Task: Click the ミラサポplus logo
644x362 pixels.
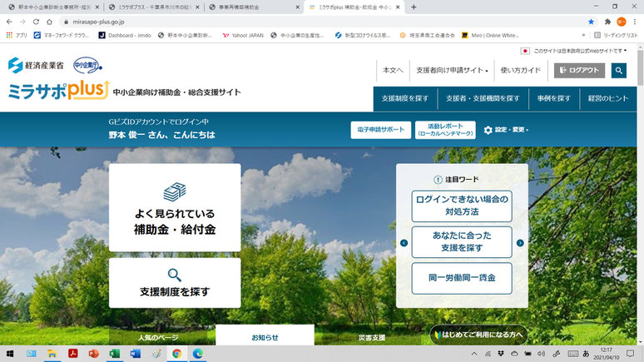Action: coord(59,91)
